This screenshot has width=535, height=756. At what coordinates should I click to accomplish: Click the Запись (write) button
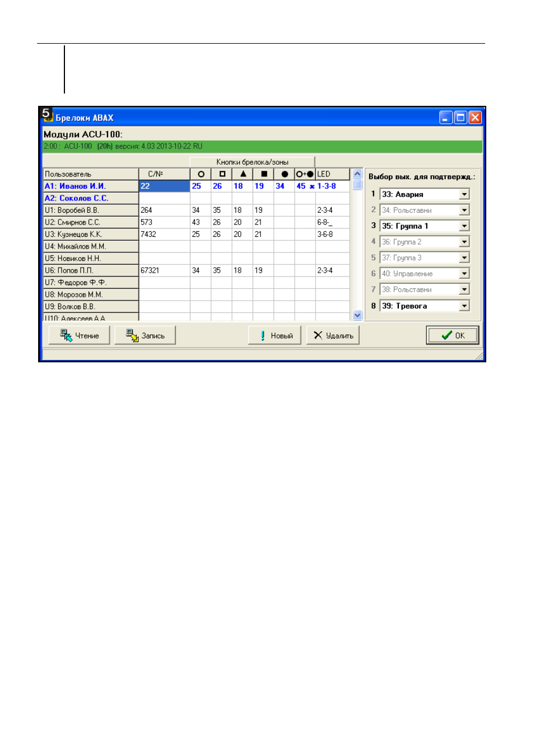point(145,335)
